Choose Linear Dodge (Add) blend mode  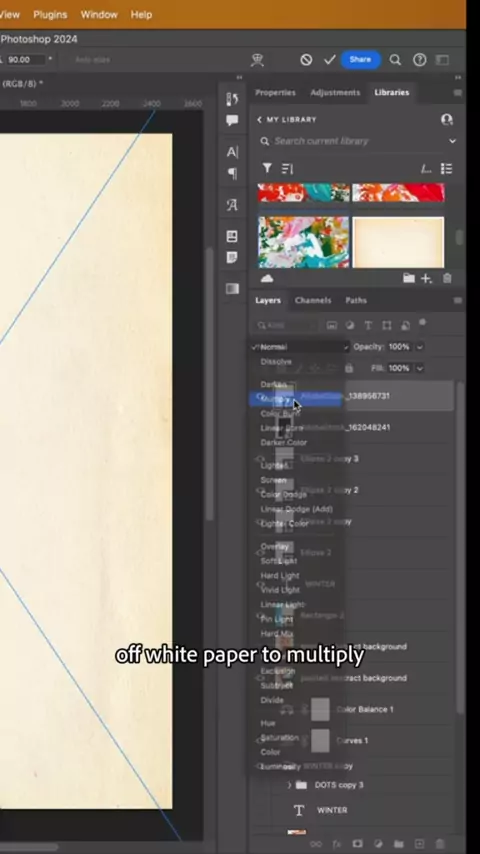[296, 509]
